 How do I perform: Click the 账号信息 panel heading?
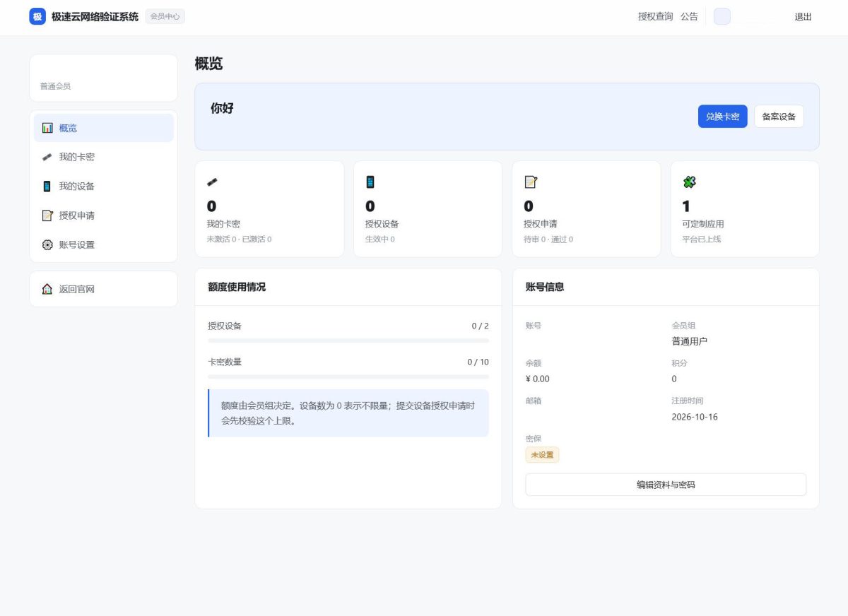[545, 287]
